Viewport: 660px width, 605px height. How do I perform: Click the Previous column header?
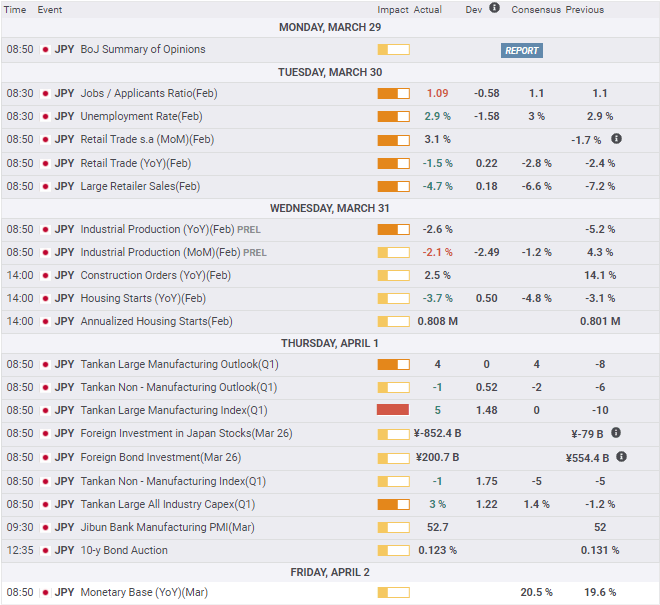point(584,10)
